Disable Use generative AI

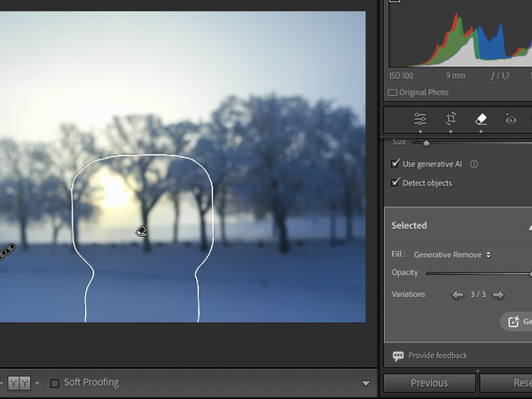pos(395,164)
